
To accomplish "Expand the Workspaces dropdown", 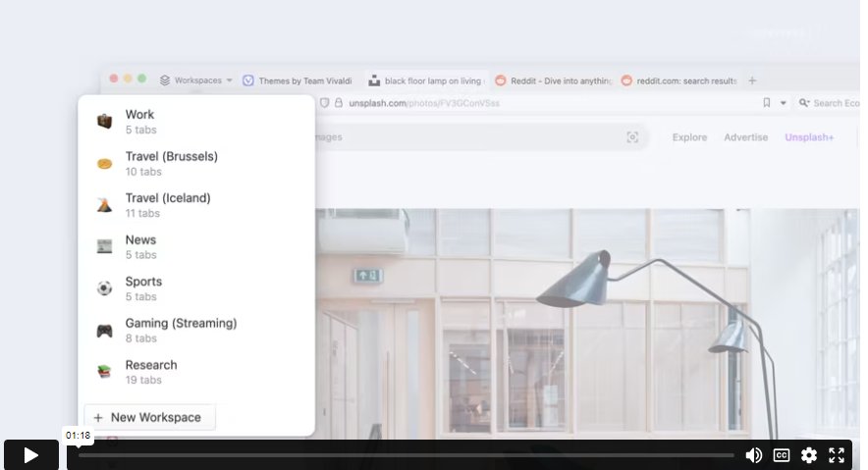I will pyautogui.click(x=197, y=80).
